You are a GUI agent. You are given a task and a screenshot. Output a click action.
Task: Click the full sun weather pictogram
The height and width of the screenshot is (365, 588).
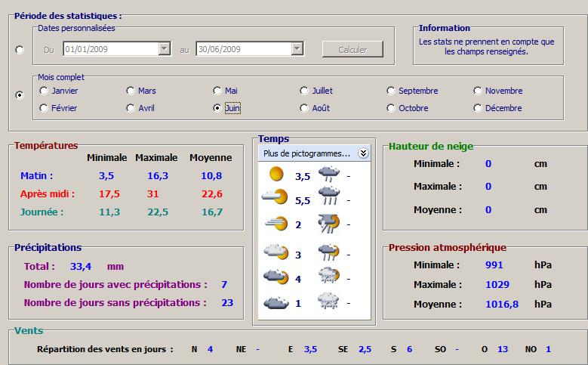pos(276,175)
